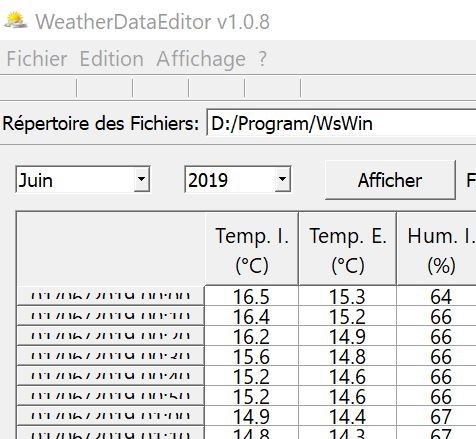
Task: Click the WeatherDataEditor sun app icon
Action: [16, 20]
